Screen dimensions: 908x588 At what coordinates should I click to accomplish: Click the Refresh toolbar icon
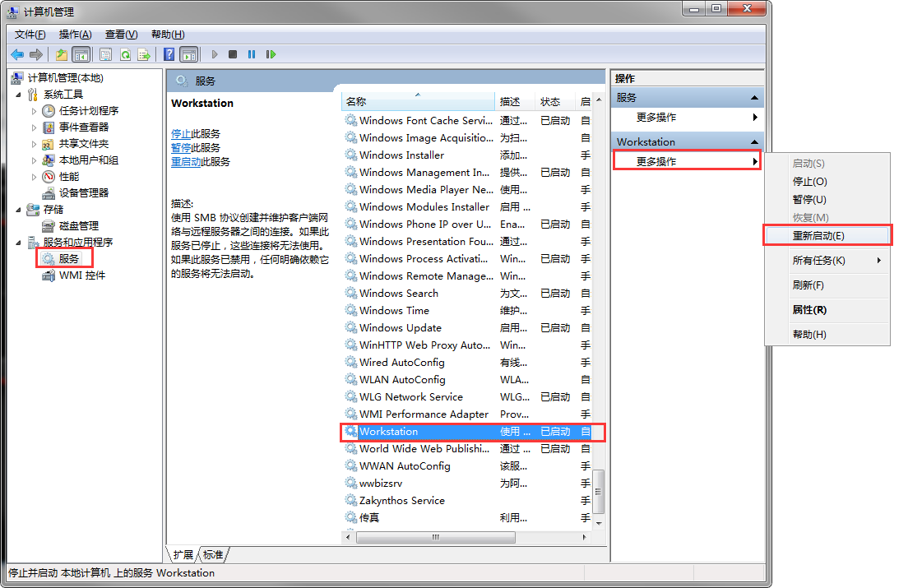click(x=125, y=54)
